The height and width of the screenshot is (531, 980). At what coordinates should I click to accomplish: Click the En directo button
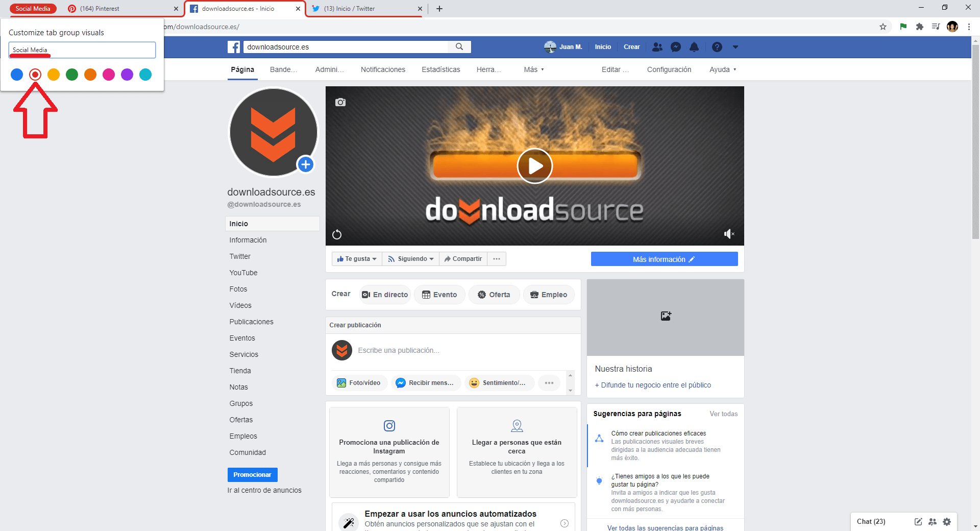[385, 295]
